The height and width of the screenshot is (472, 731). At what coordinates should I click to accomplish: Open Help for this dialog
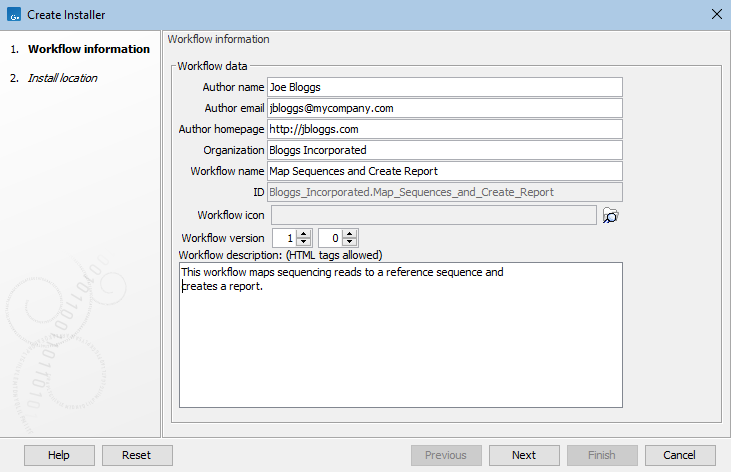pyautogui.click(x=59, y=455)
